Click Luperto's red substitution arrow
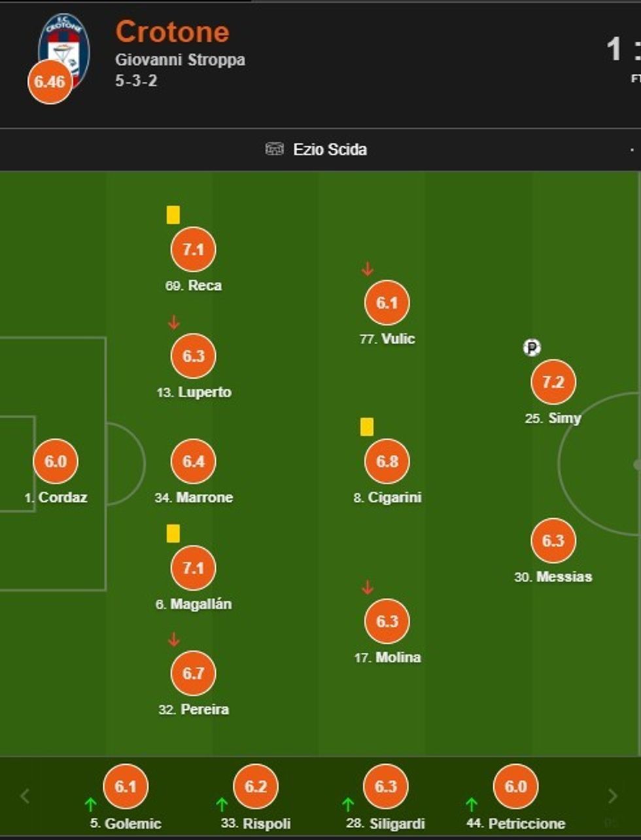This screenshot has width=641, height=840. tap(173, 322)
